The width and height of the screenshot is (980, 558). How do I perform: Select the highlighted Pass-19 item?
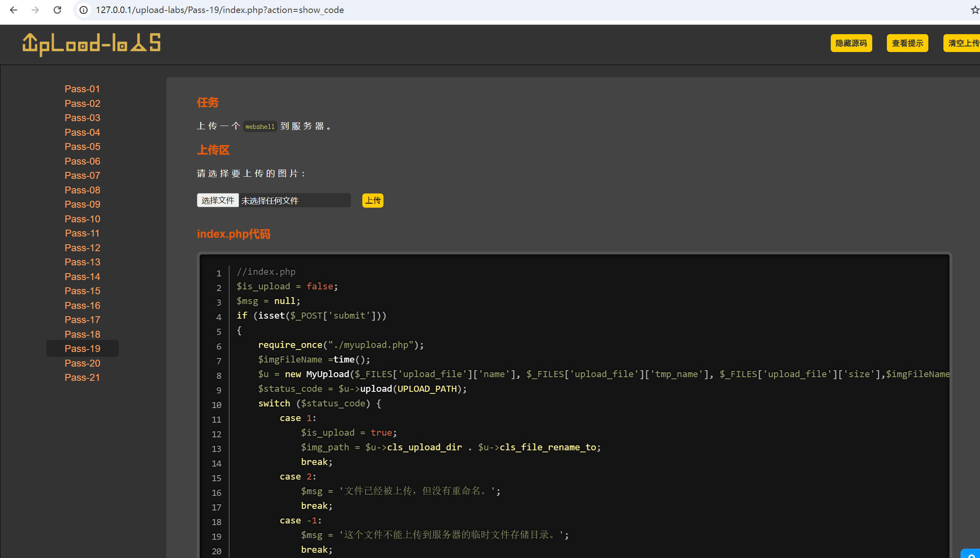(x=82, y=349)
